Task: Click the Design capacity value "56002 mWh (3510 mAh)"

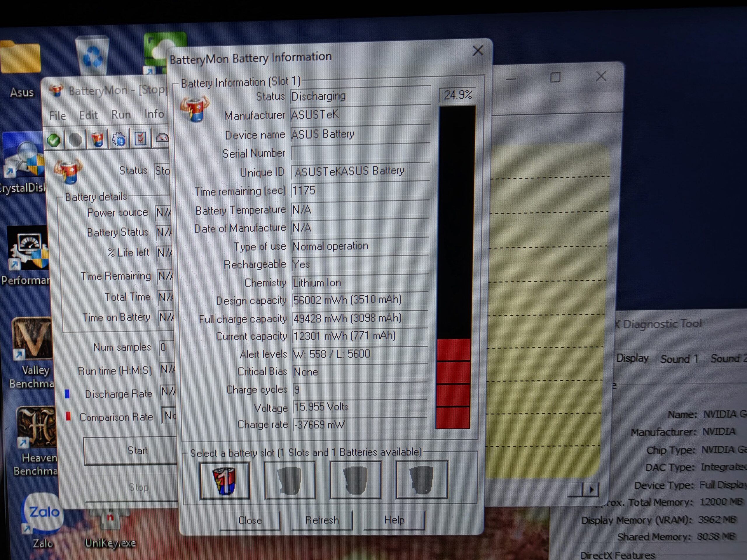Action: (347, 300)
